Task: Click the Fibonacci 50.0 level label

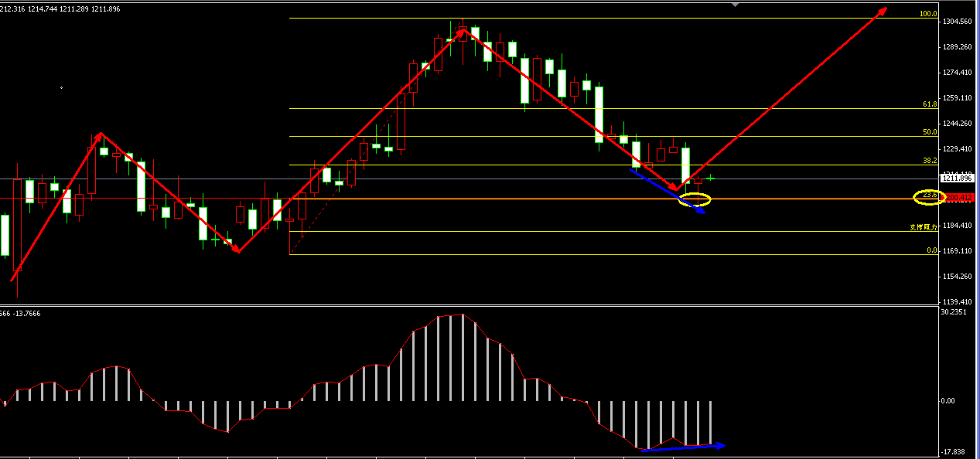Action: (x=929, y=132)
